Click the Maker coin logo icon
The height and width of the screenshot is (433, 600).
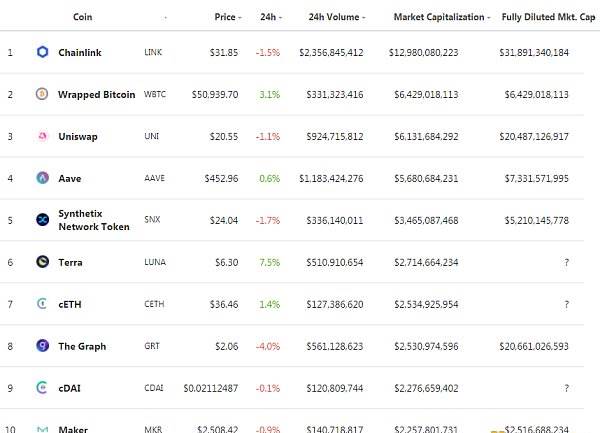(x=42, y=429)
